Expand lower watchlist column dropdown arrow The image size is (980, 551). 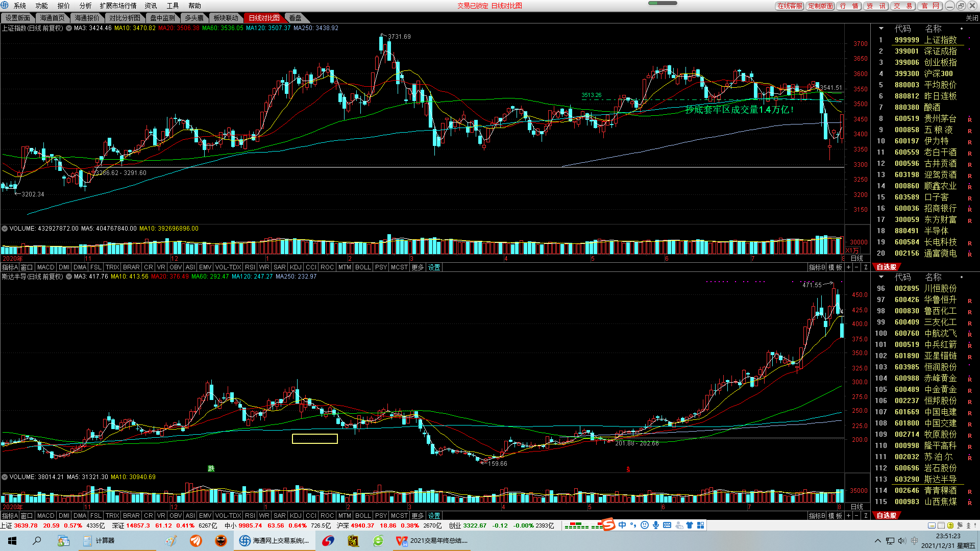click(x=881, y=277)
